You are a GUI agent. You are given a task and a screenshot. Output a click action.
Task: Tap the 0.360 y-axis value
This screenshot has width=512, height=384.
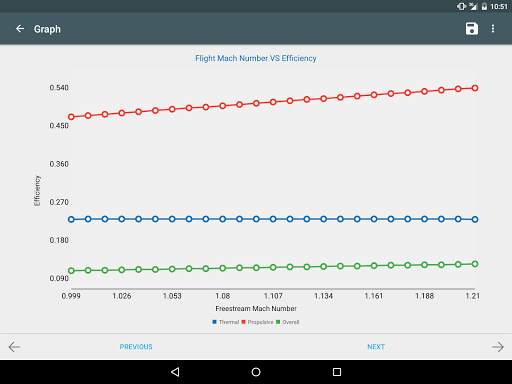point(59,164)
